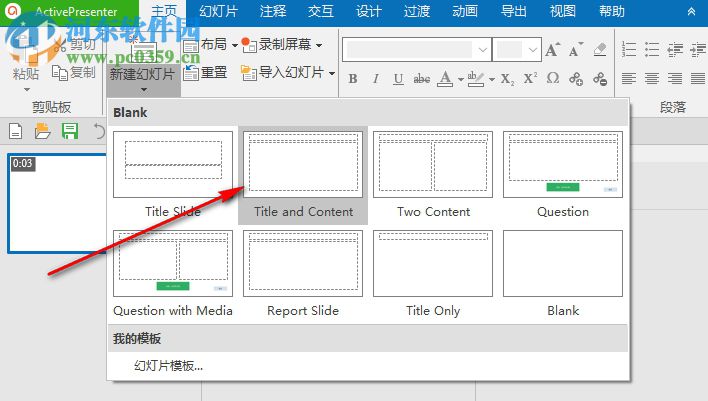Select Report Slide layout
The width and height of the screenshot is (708, 401).
[303, 274]
